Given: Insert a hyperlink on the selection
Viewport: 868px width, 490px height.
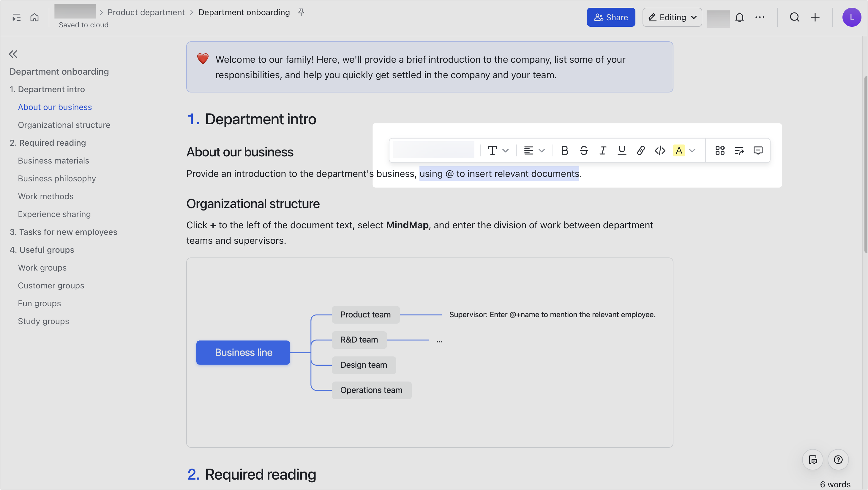Looking at the screenshot, I should [640, 151].
